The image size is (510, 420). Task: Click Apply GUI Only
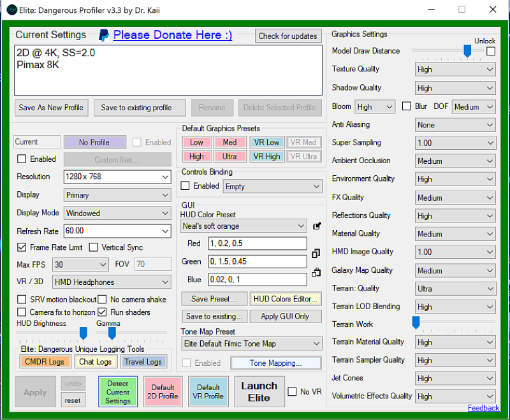[x=286, y=316]
